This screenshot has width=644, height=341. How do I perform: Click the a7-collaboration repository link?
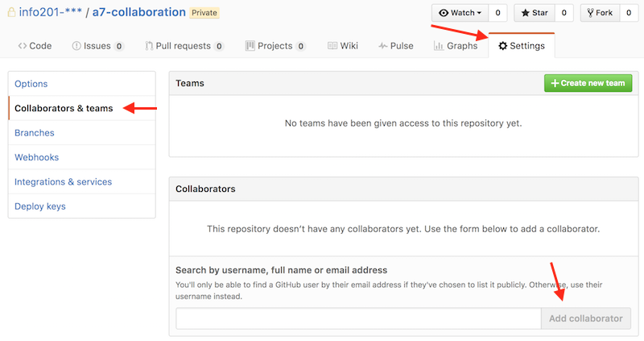(x=138, y=13)
